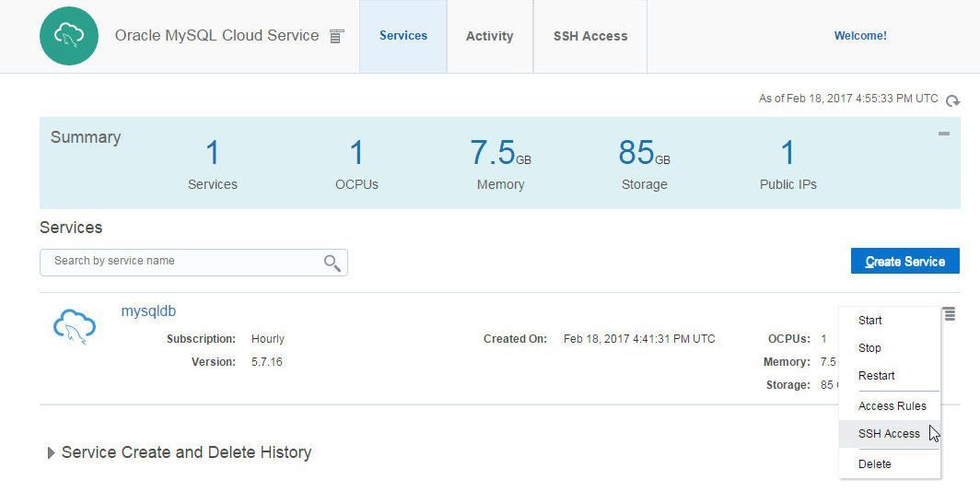Click the Oracle MySQL Cloud Service title
The width and height of the screenshot is (980, 492).
point(216,36)
